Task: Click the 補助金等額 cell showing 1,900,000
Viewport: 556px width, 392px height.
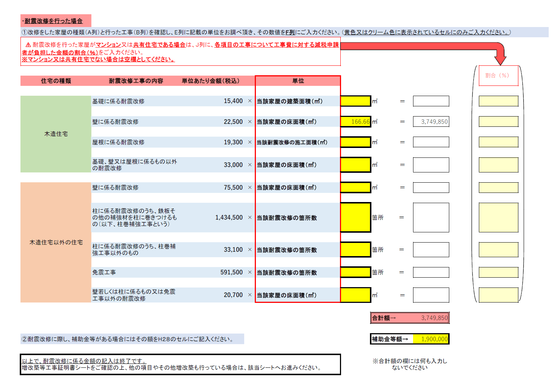Action: pos(431,339)
